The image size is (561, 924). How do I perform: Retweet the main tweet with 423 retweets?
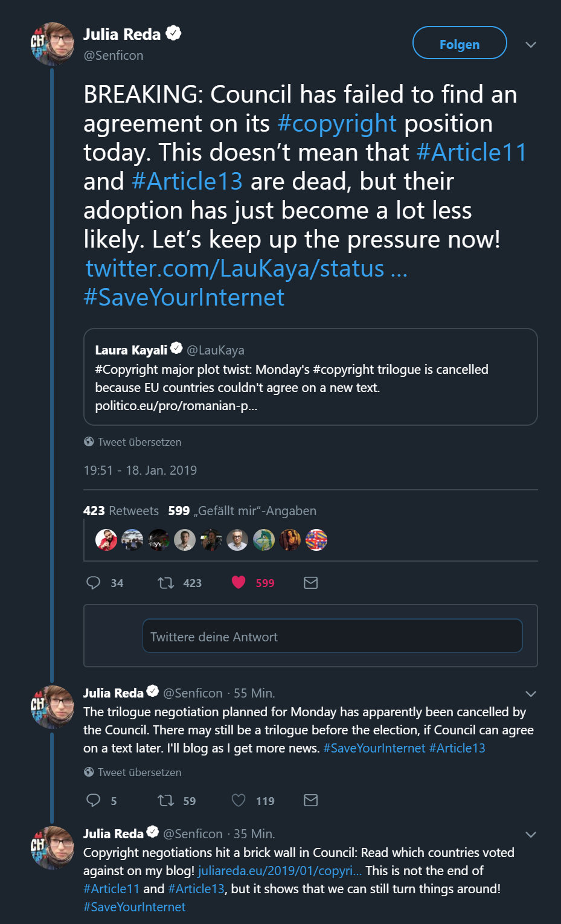(165, 583)
